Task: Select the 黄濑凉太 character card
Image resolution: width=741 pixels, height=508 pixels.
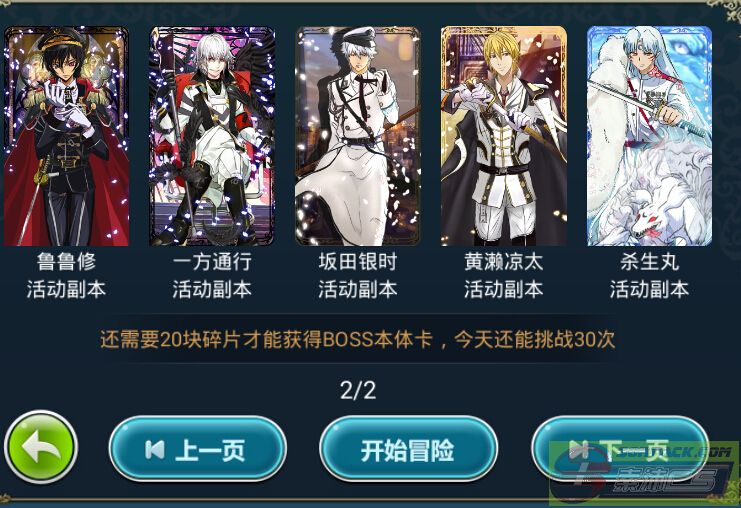Action: point(504,136)
